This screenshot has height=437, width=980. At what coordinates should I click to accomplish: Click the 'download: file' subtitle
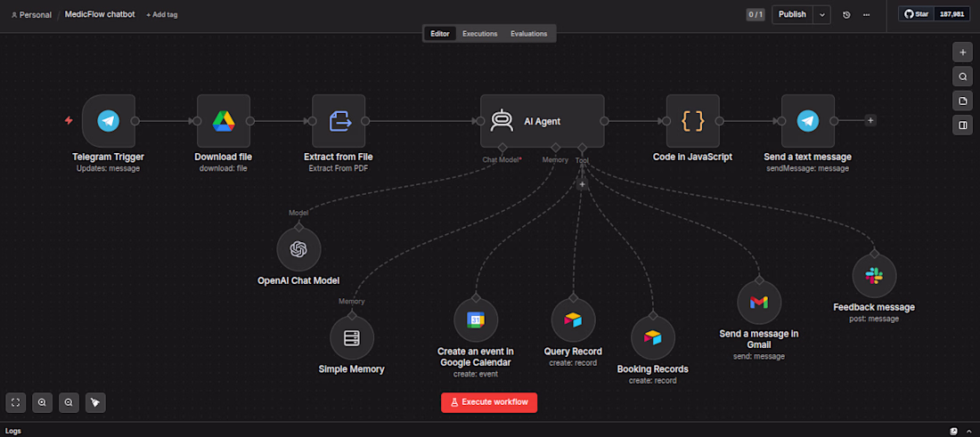(x=223, y=168)
